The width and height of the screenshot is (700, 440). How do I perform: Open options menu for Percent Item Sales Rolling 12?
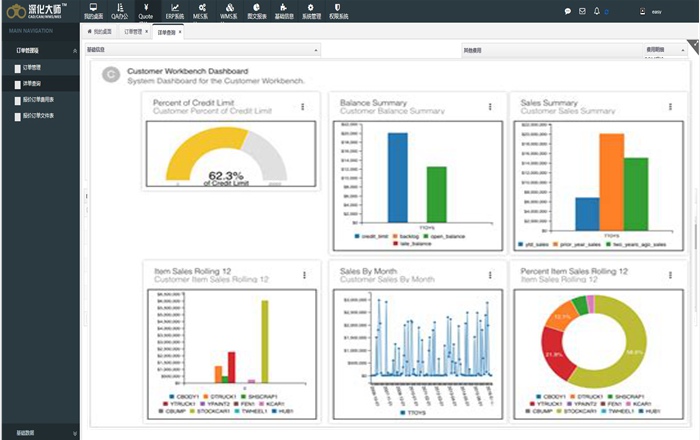(x=670, y=275)
